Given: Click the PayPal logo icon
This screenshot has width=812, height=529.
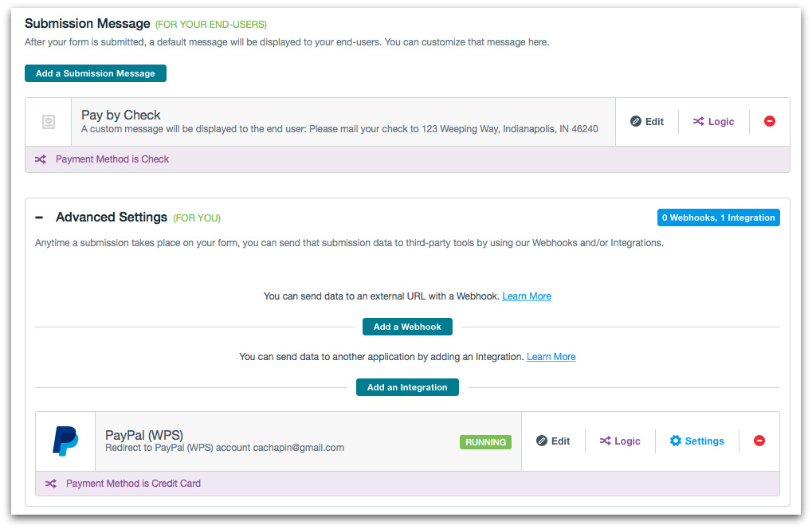Looking at the screenshot, I should [65, 441].
